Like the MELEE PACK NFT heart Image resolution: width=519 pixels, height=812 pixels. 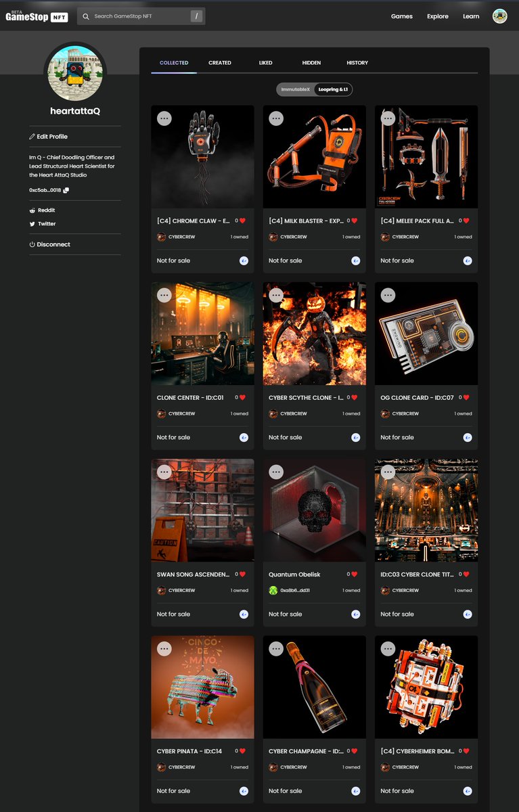tap(466, 221)
